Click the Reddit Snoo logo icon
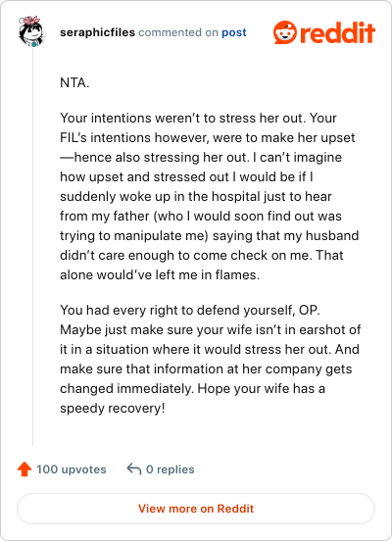The width and height of the screenshot is (392, 541). 284,32
